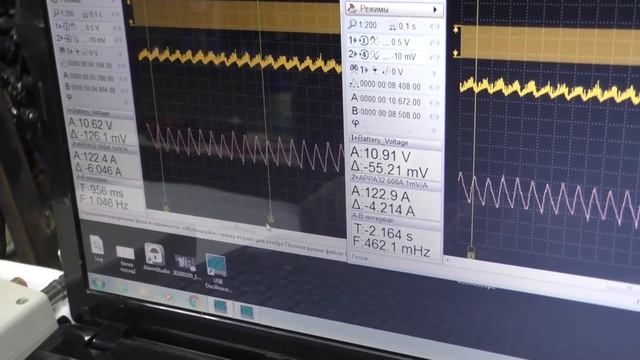This screenshot has height=360, width=640.
Task: Expand Режимы submenu arrow in right window
Action: pyautogui.click(x=436, y=9)
